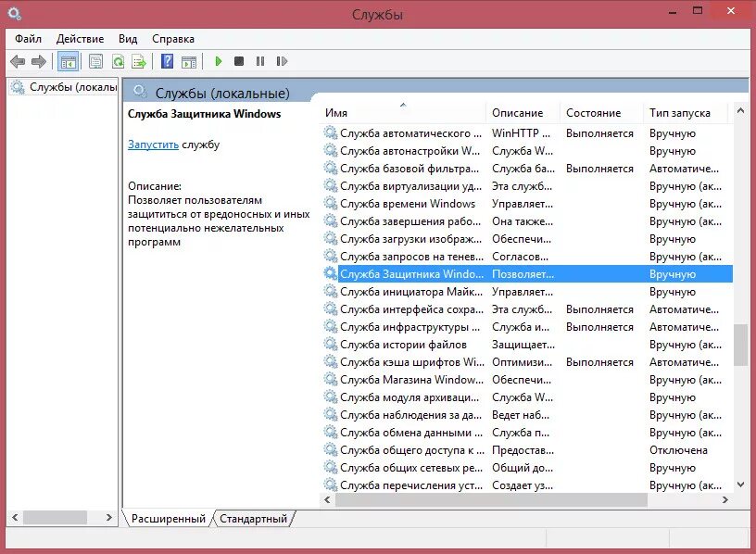Pause the service with the pause icon

point(260,61)
